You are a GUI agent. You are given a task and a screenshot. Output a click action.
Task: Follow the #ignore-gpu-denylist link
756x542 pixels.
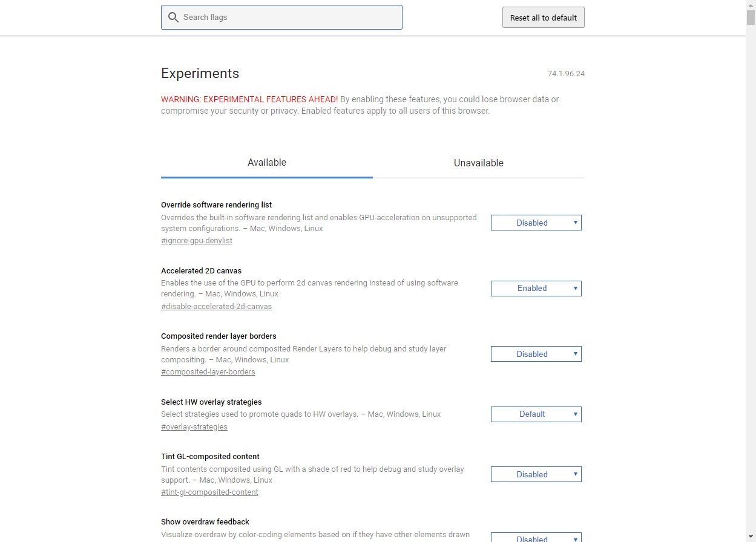pyautogui.click(x=197, y=241)
